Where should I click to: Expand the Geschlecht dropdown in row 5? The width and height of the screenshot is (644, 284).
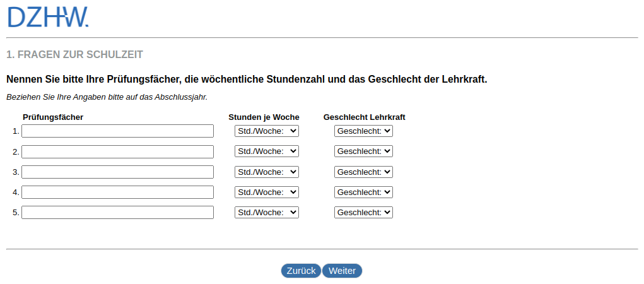point(363,212)
